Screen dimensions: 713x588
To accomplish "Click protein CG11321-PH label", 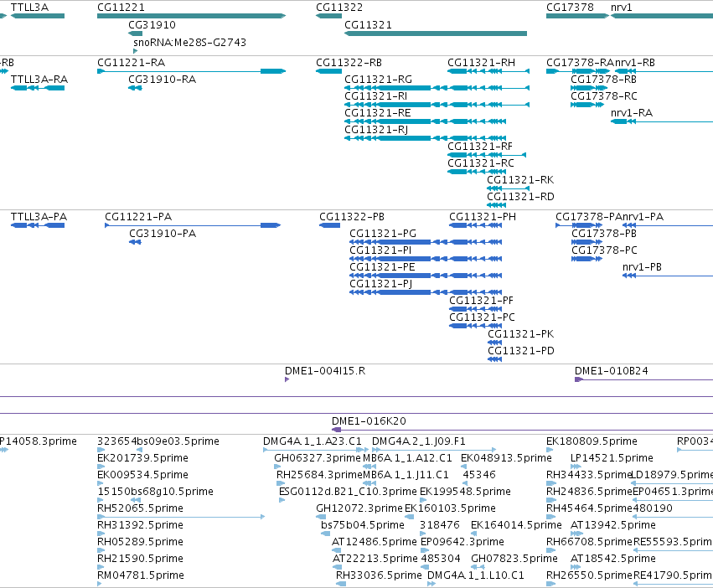I will [x=483, y=216].
